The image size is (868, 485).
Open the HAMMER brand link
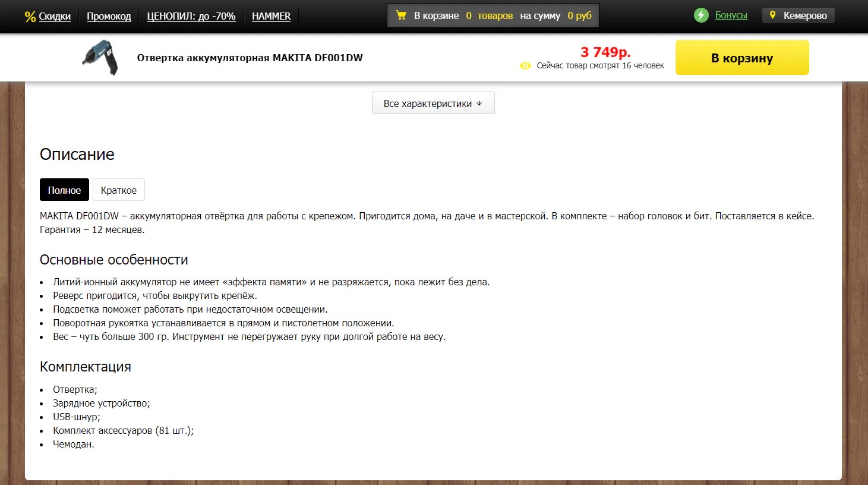tap(271, 17)
